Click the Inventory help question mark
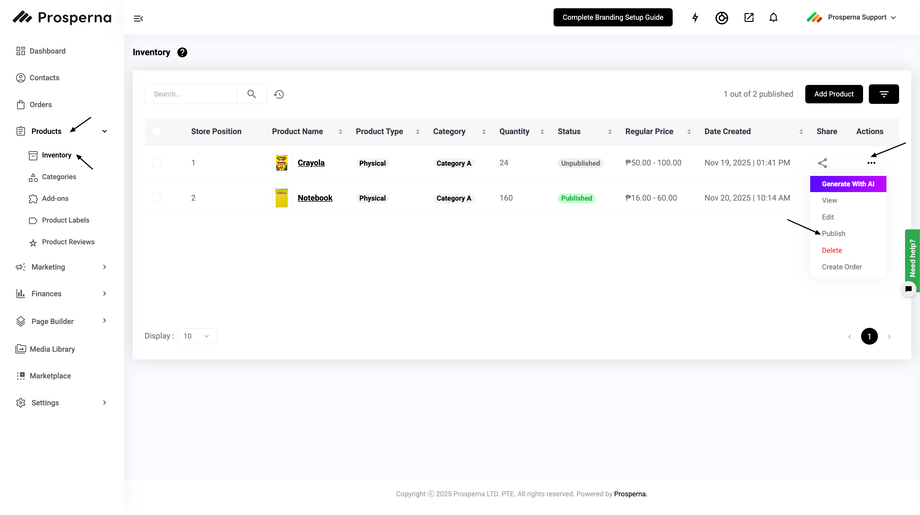This screenshot has width=920, height=515. pyautogui.click(x=182, y=52)
